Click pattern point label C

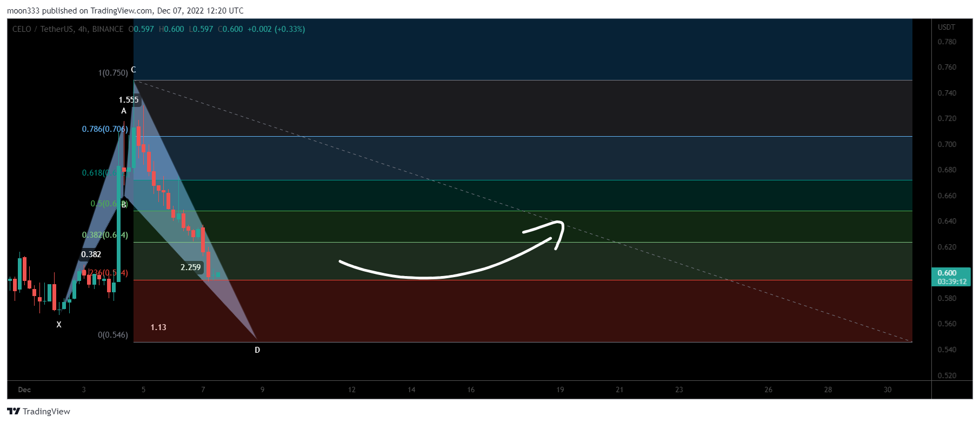coord(134,69)
